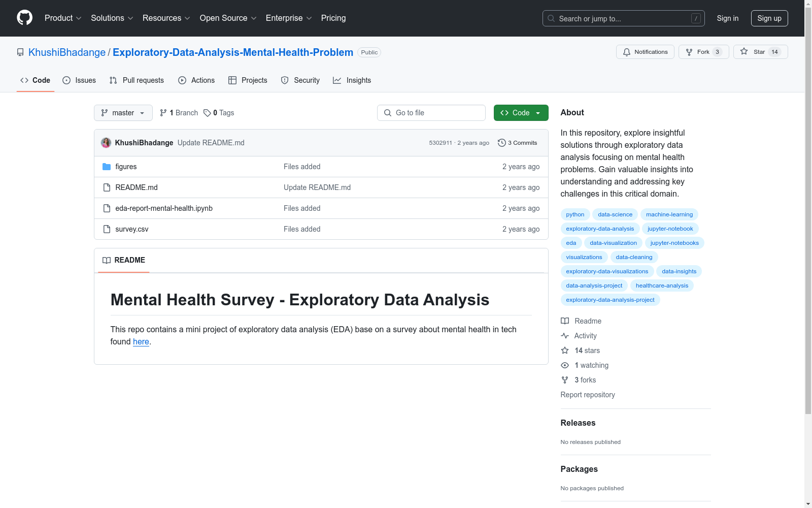Expand the Solutions menu
The height and width of the screenshot is (508, 812).
[112, 18]
